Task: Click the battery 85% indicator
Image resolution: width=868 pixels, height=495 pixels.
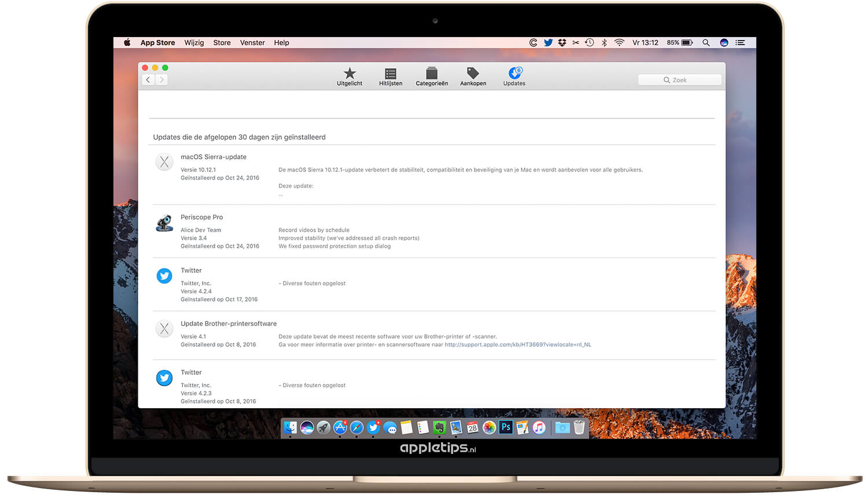Action: click(680, 43)
